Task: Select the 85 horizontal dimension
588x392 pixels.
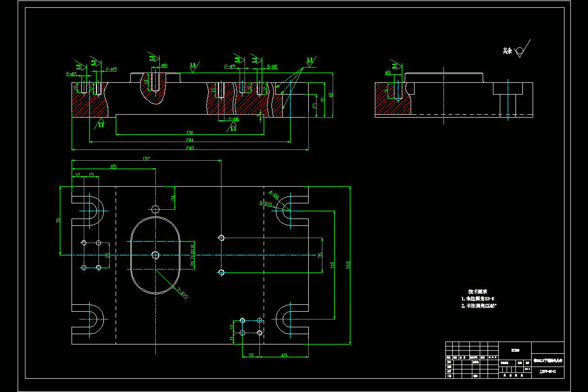Action: (x=113, y=167)
